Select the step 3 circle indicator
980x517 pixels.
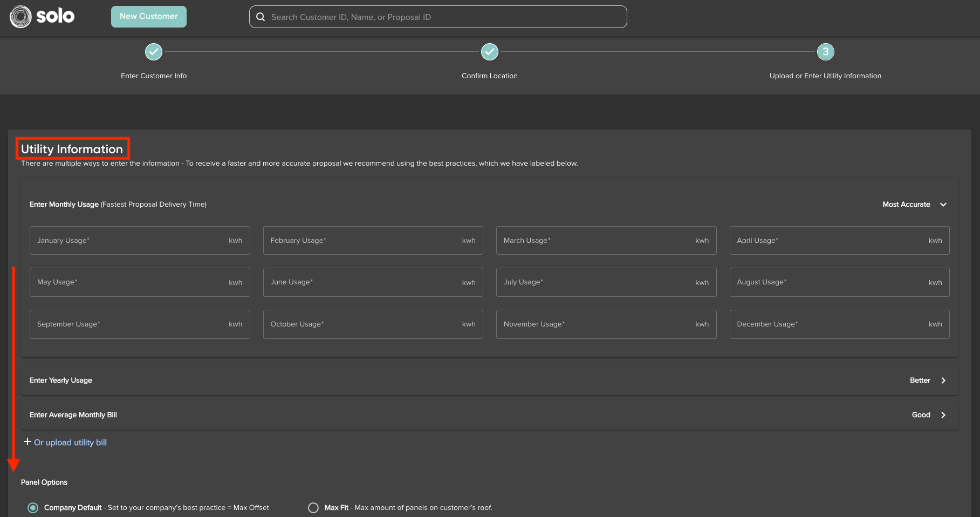coord(825,52)
